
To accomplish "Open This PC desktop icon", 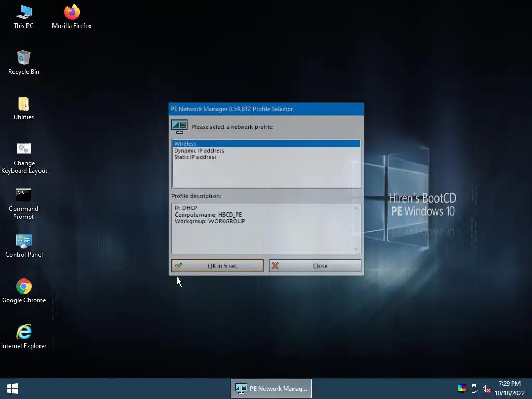I will point(24,17).
